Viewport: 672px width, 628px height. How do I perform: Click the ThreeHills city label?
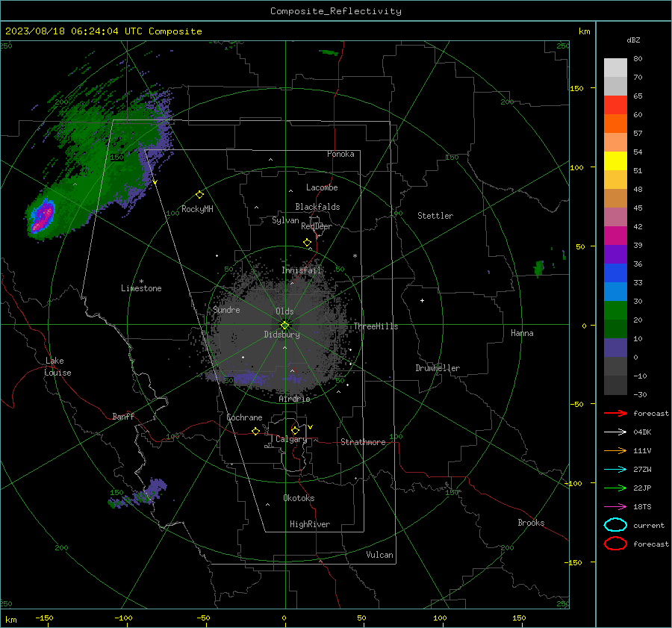pos(376,326)
